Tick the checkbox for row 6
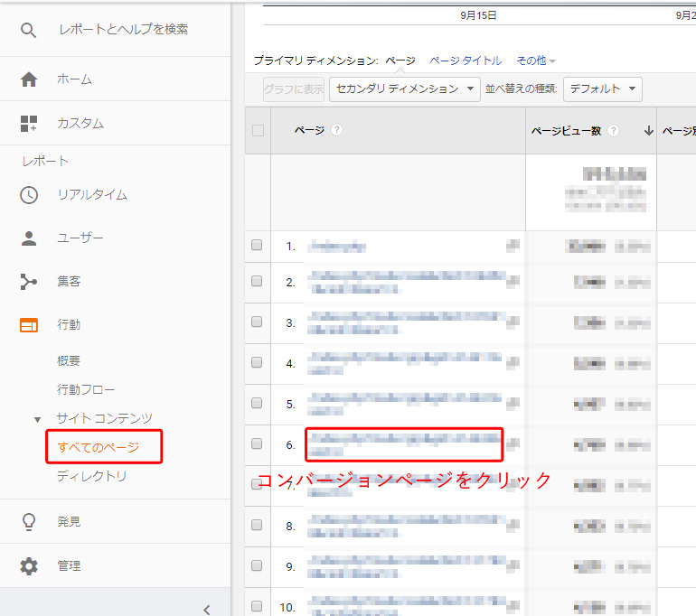This screenshot has height=616, width=696. pos(257,444)
